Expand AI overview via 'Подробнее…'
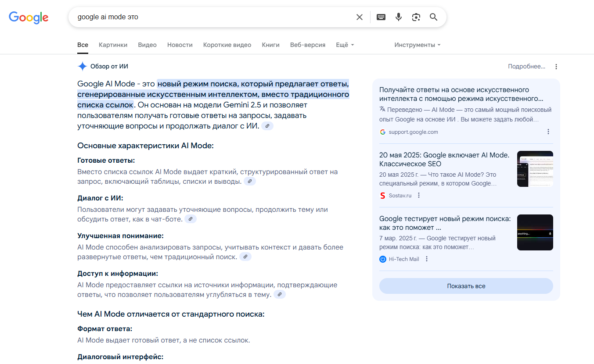 point(526,66)
